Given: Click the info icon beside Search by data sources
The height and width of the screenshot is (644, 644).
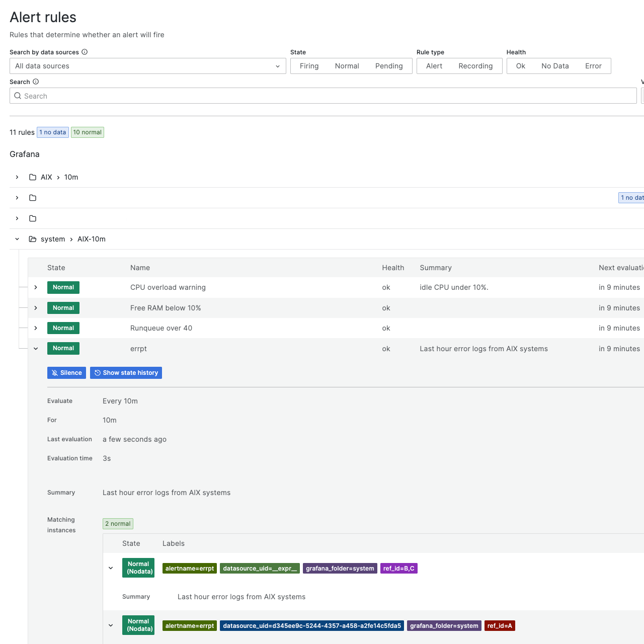Looking at the screenshot, I should pyautogui.click(x=85, y=52).
